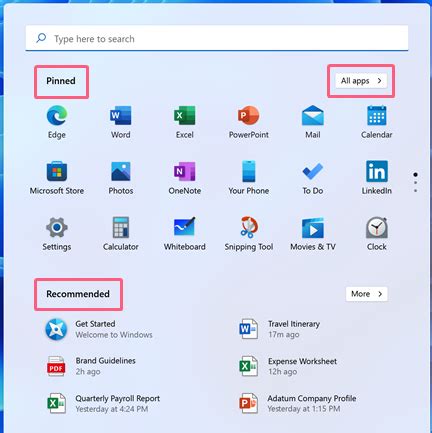The image size is (432, 433).
Task: Go to third pinned page dot
Action: click(415, 191)
